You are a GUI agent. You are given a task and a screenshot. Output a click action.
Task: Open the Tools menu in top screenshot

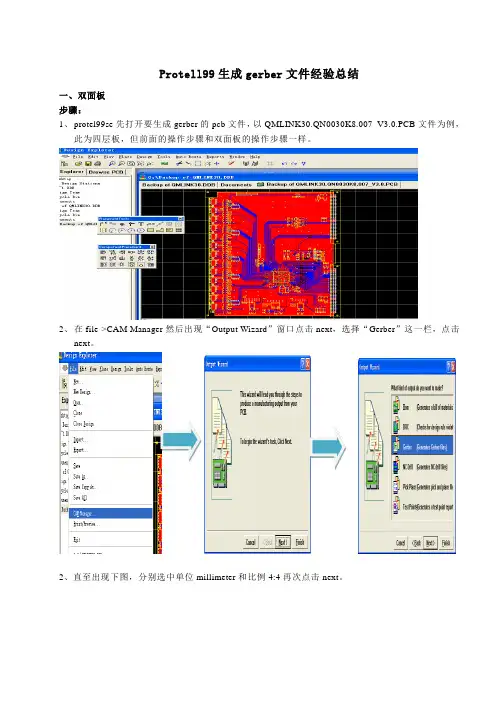(x=164, y=157)
